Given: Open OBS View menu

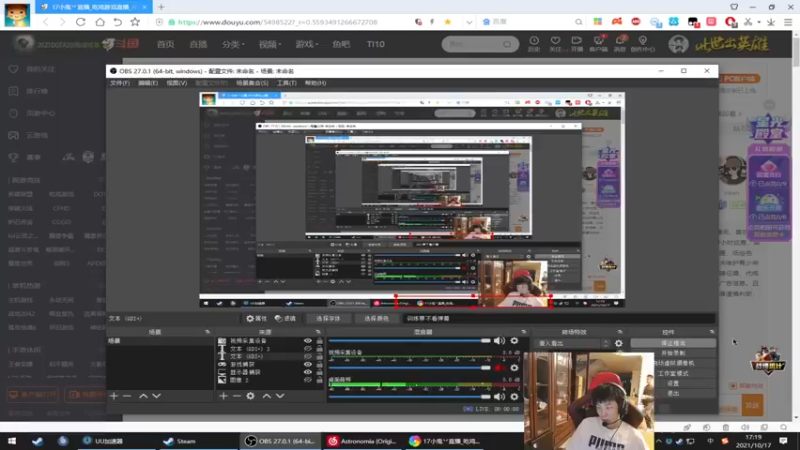Looking at the screenshot, I should (177, 83).
